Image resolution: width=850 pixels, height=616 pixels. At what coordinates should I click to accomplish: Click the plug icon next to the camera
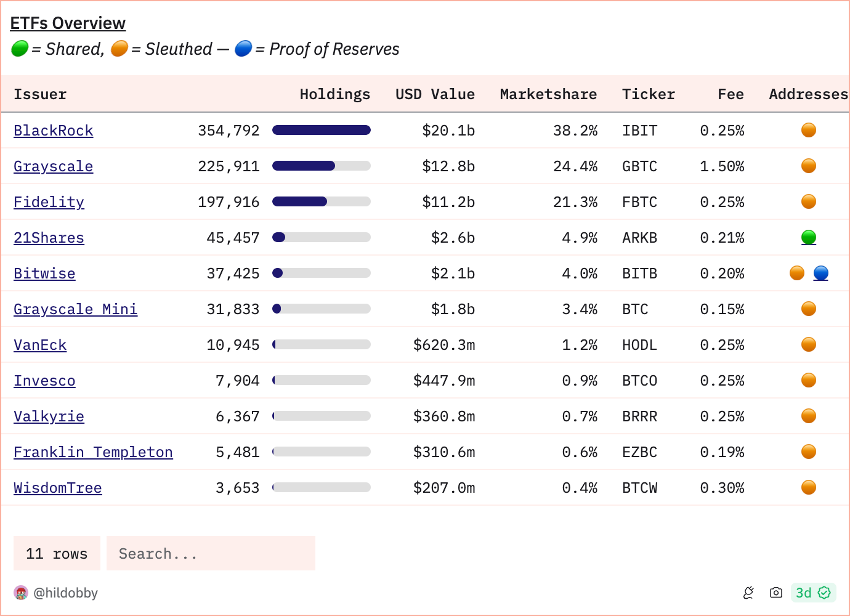tap(748, 593)
